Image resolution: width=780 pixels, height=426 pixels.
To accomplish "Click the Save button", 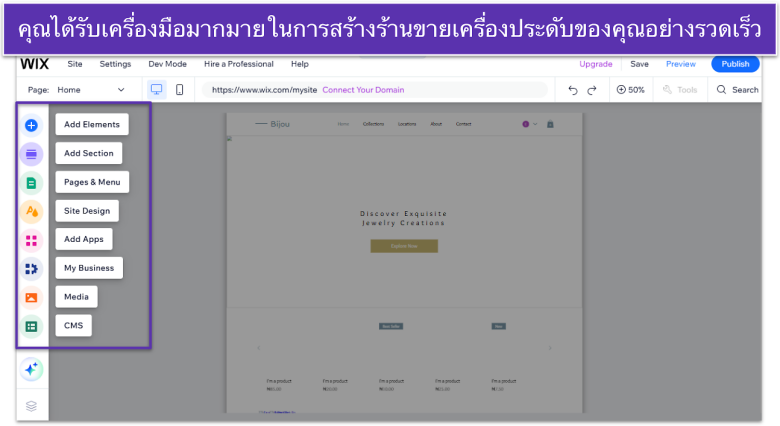I will [x=639, y=64].
